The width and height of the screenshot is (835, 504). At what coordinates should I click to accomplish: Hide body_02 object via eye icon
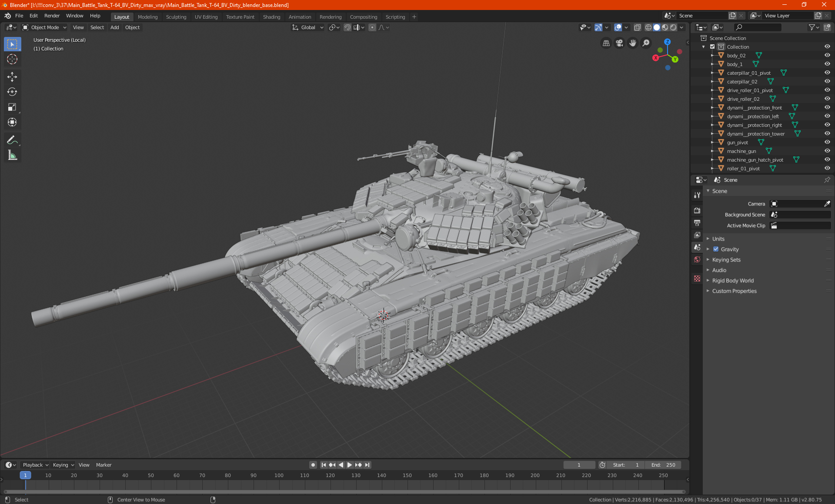point(827,55)
